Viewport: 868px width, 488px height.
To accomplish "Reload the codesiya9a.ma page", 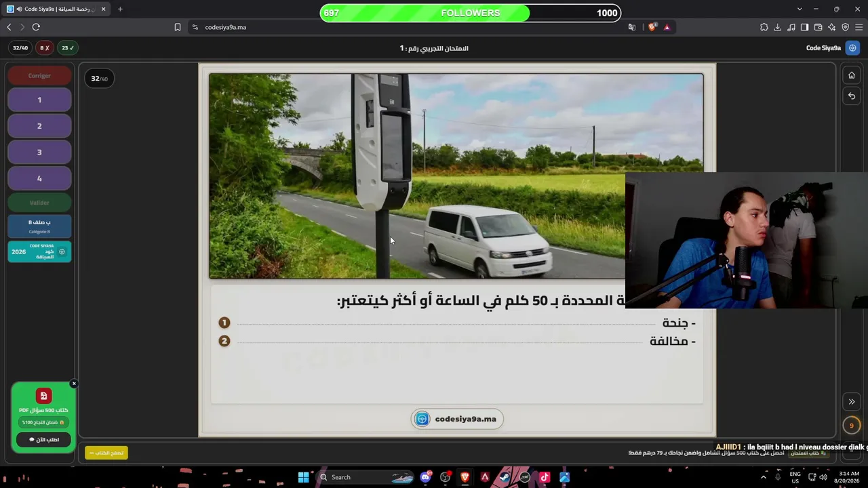I will [36, 27].
